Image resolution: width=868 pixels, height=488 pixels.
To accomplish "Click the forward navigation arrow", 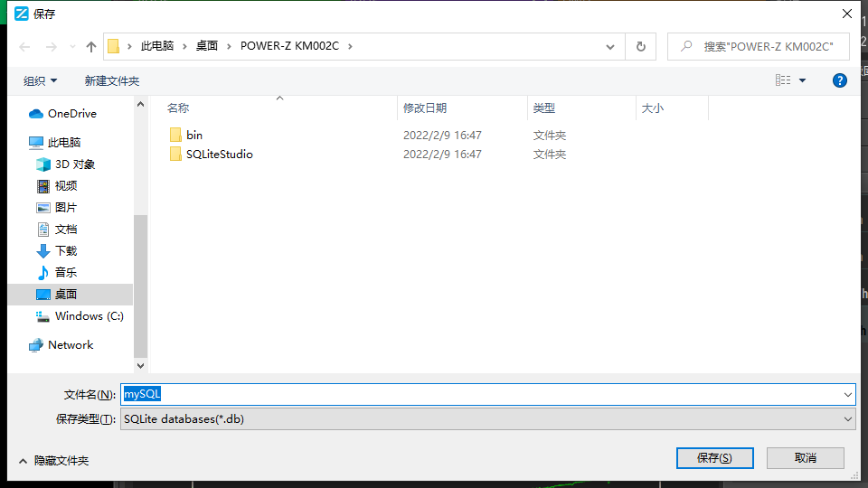I will [x=51, y=47].
